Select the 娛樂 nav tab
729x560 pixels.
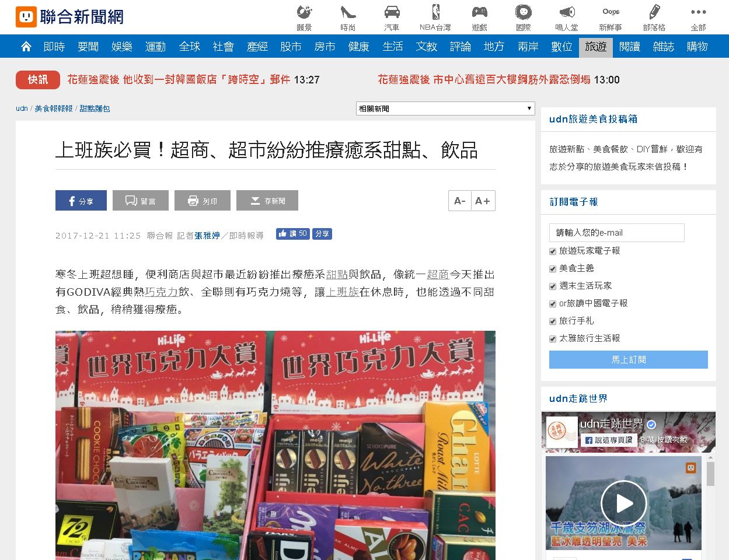point(122,47)
